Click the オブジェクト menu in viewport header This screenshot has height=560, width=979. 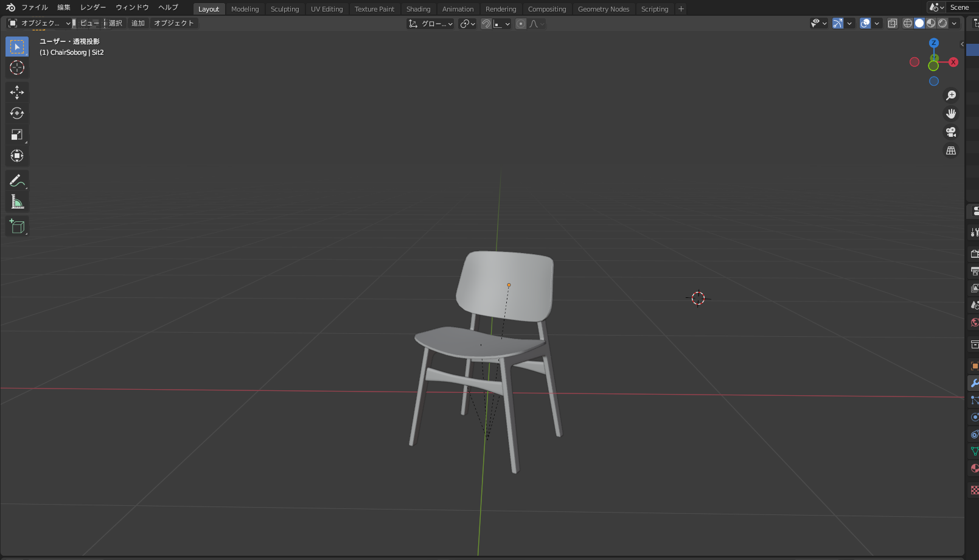173,23
